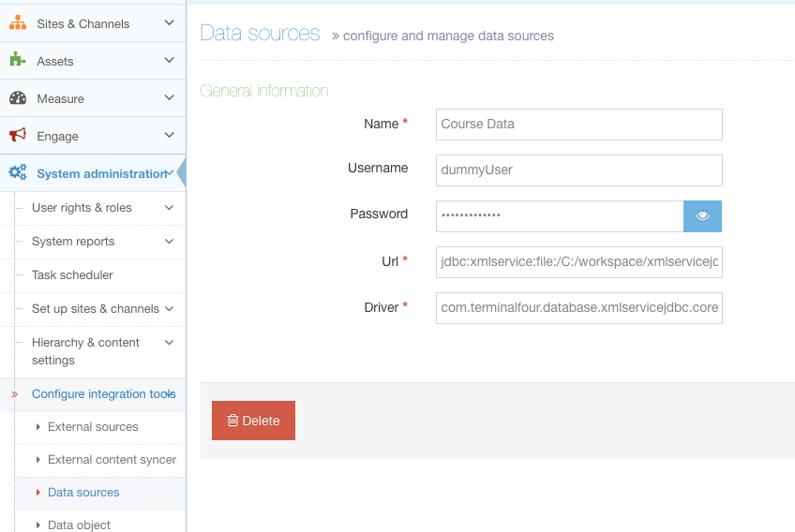Click the Sites & Channels hierarchy icon

click(x=18, y=23)
